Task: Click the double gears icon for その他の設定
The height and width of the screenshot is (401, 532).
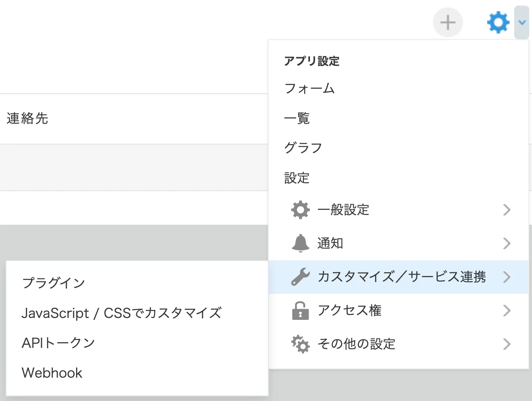Action: (x=300, y=344)
